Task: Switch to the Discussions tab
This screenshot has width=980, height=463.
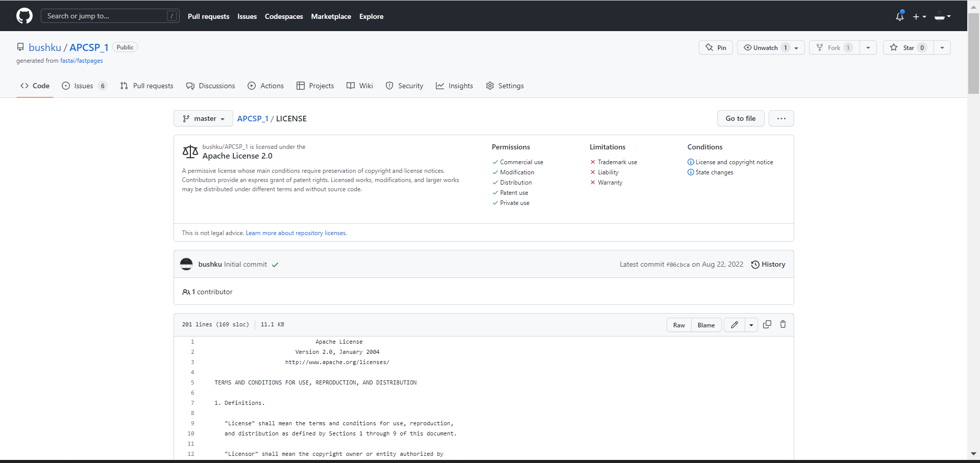Action: [x=211, y=86]
